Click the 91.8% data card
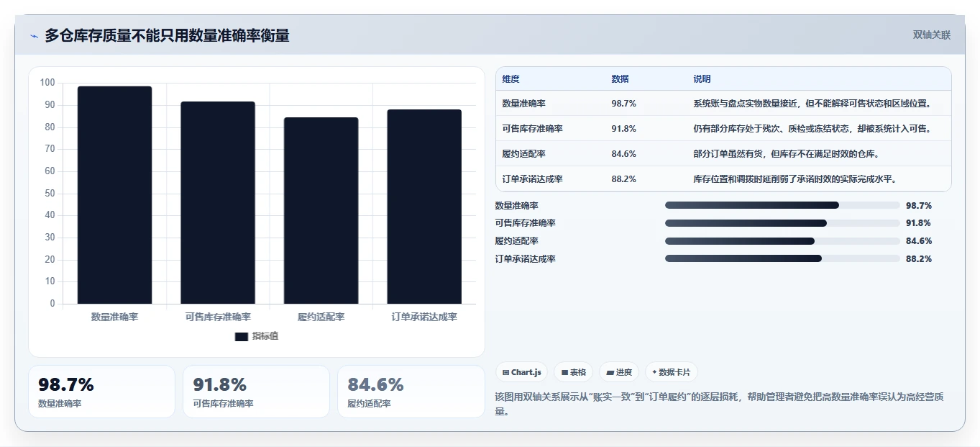Screen dimensions: 980x447 256,392
